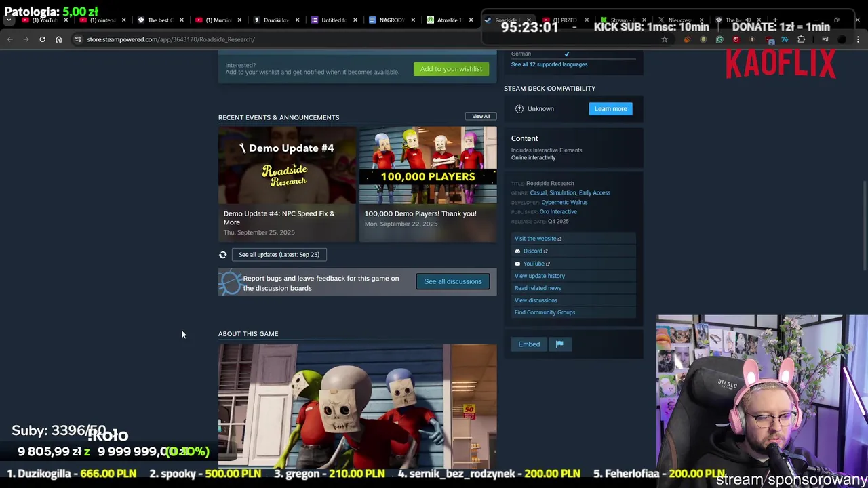Open a new browser tab with plus
The height and width of the screenshot is (488, 868).
click(x=775, y=20)
